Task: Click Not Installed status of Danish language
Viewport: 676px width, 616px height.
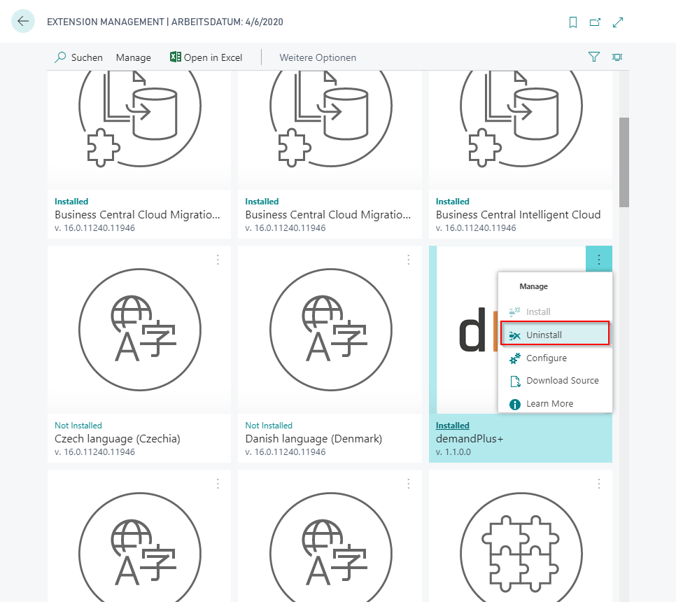Action: (x=269, y=426)
